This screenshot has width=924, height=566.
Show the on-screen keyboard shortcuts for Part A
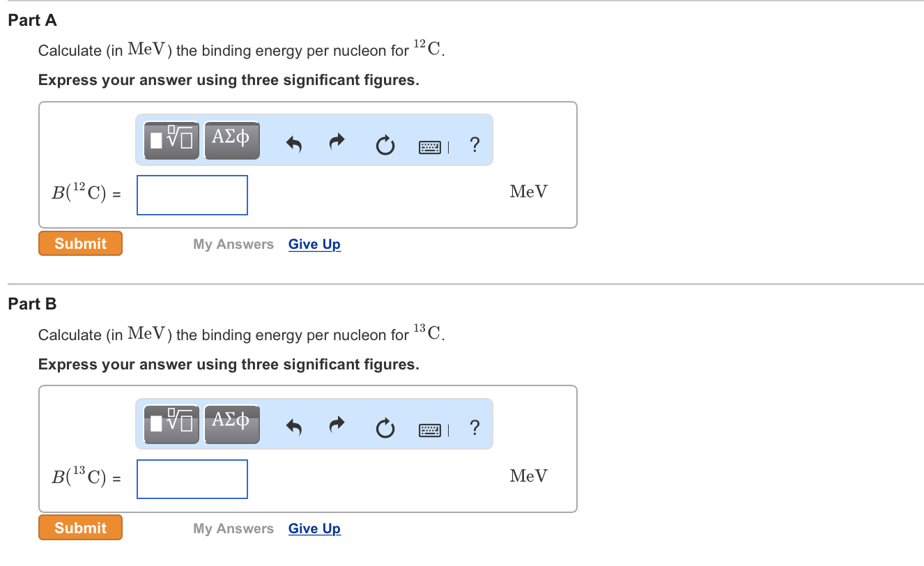(430, 146)
